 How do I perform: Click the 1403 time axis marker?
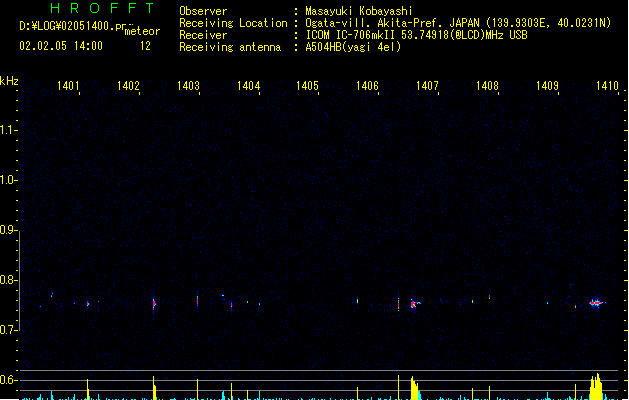pyautogui.click(x=188, y=86)
